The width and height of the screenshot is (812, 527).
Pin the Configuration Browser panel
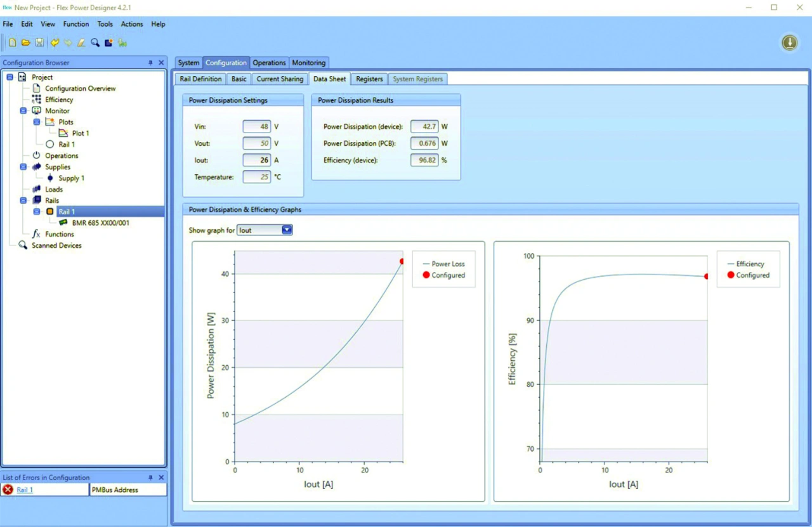click(x=150, y=63)
